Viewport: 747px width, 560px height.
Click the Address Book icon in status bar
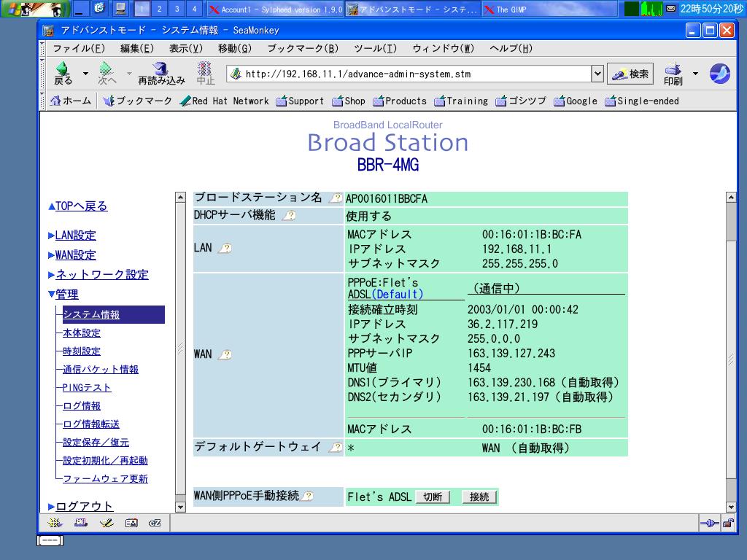pyautogui.click(x=131, y=523)
